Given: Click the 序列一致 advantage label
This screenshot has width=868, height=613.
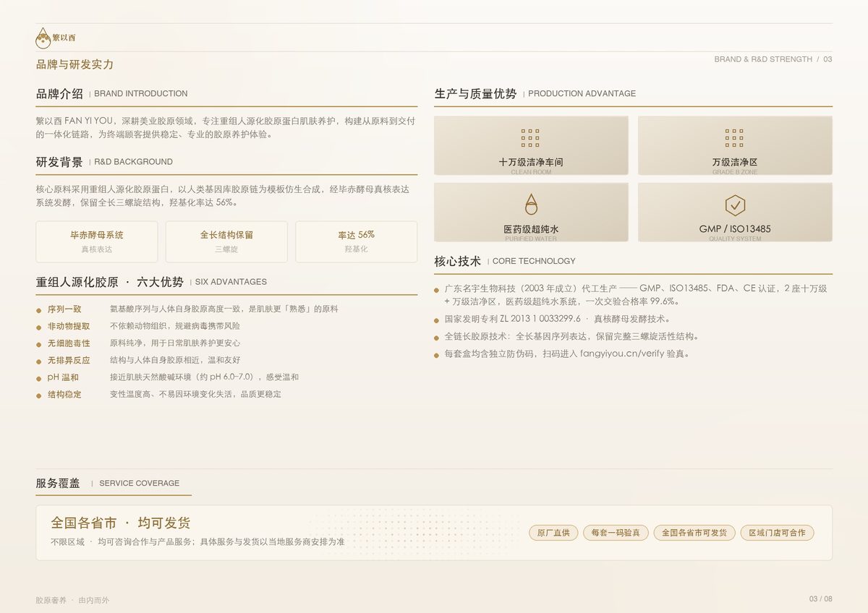Looking at the screenshot, I should click(64, 309).
